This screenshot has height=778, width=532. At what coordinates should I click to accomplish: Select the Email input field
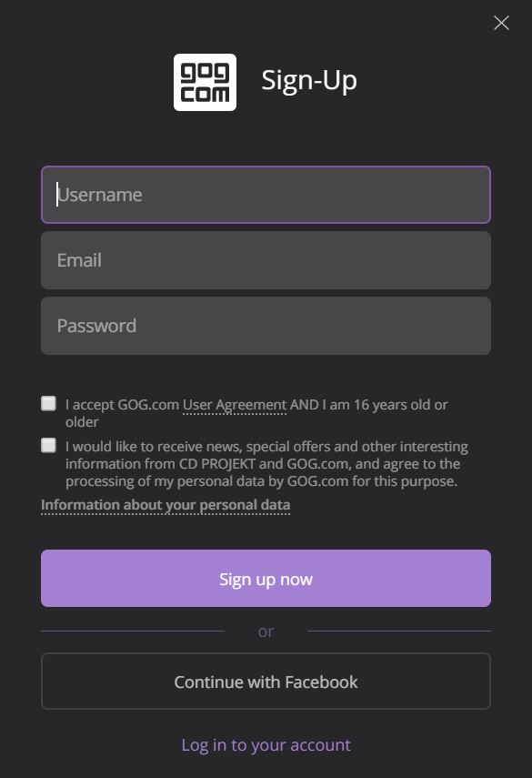coord(266,260)
